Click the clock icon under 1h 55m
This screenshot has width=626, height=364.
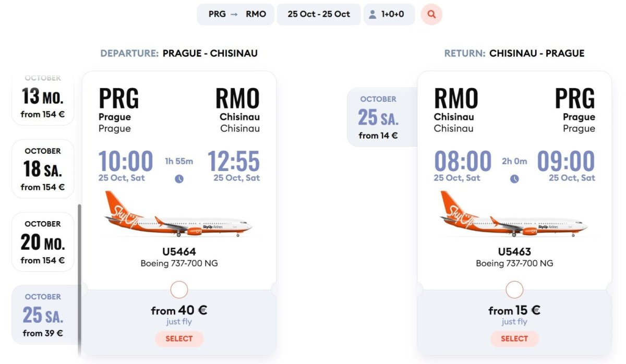179,179
